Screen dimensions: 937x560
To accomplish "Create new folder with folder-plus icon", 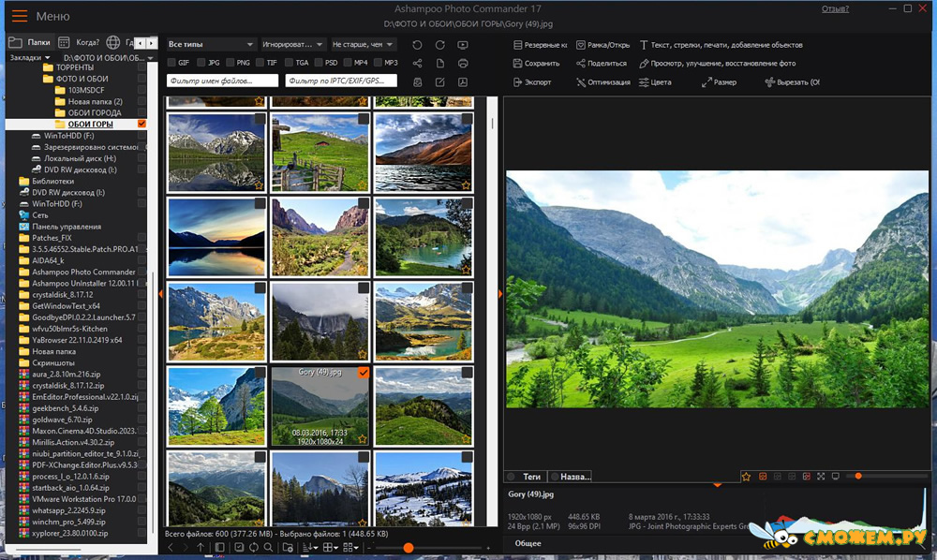I will coord(288,547).
